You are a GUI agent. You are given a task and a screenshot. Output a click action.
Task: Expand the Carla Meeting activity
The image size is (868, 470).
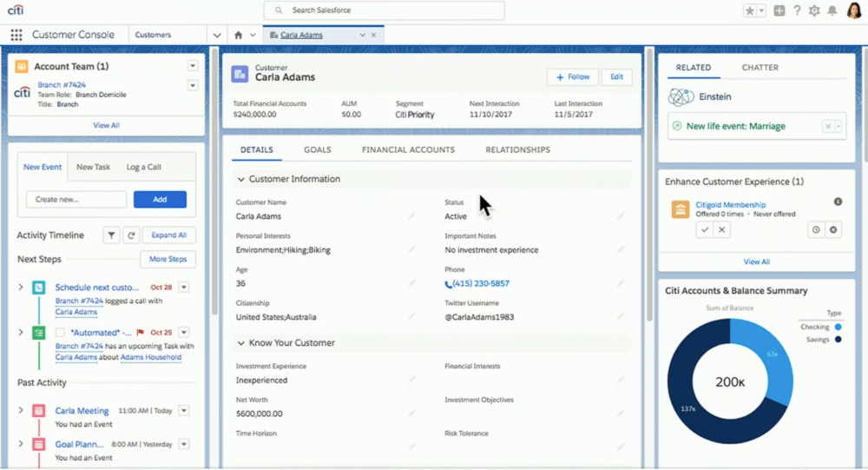21,411
